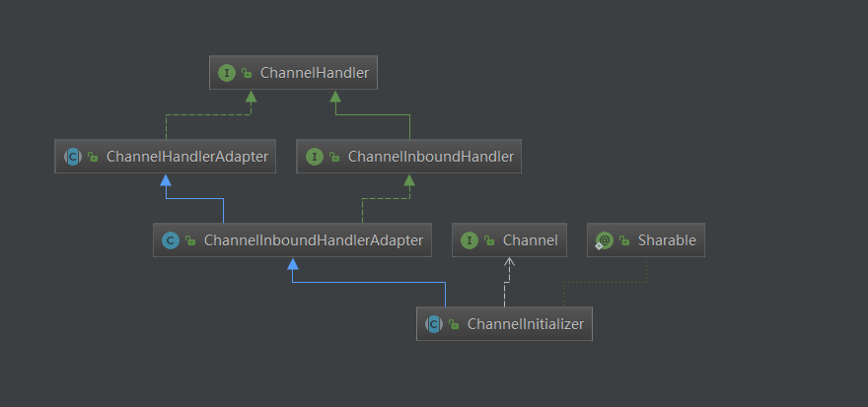The width and height of the screenshot is (868, 407).
Task: Select the ChannelInboundHandlerAdapter node label
Action: (313, 239)
